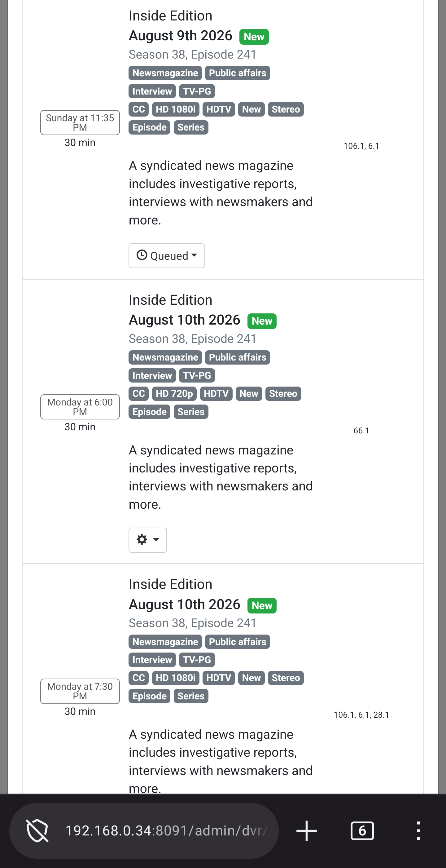
Task: Open the gear options dropdown for Monday 6:00 PM
Action: pos(147,540)
